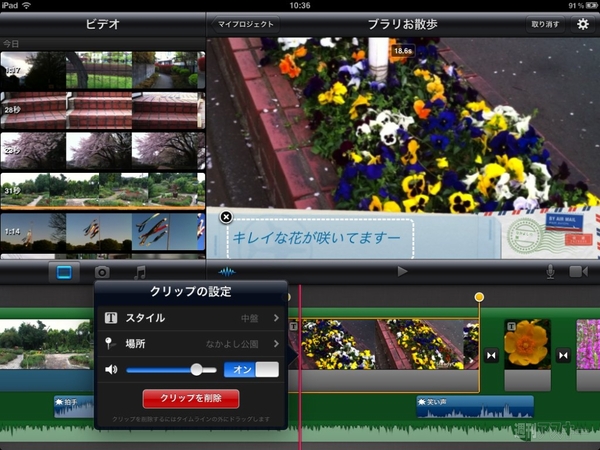This screenshot has height=450, width=600.
Task: Select the video browser tab icon
Action: [64, 272]
